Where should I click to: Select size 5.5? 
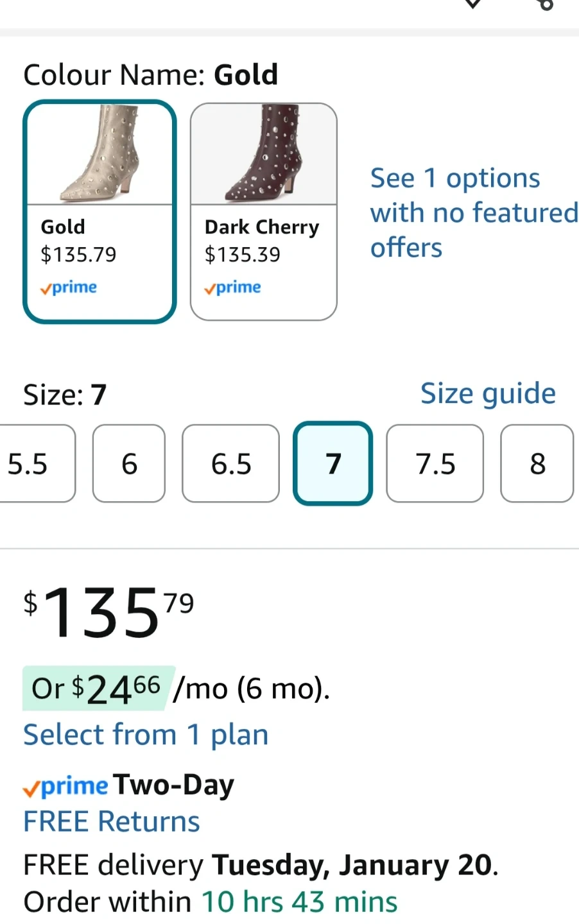(32, 463)
